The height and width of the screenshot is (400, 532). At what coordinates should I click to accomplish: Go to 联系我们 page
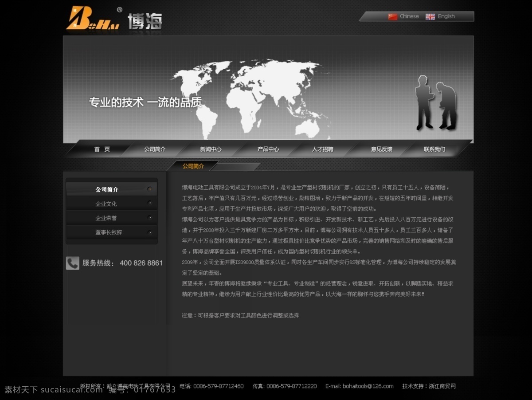pos(434,149)
